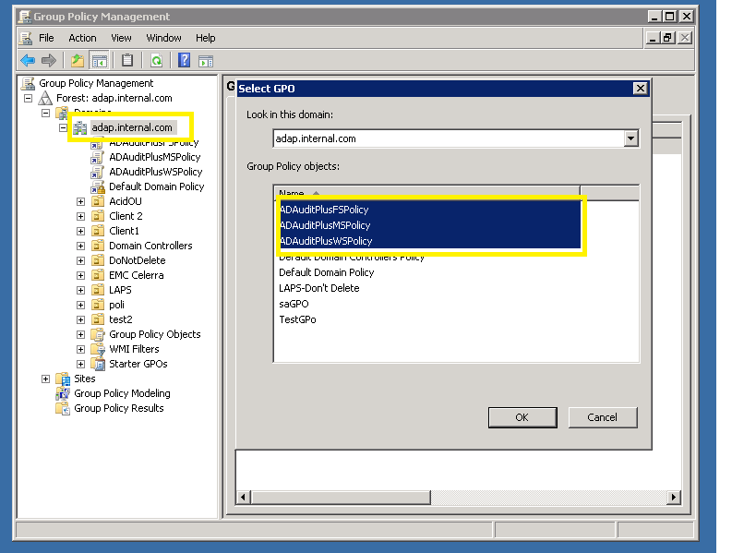Click the Up one level folder icon

pyautogui.click(x=78, y=61)
